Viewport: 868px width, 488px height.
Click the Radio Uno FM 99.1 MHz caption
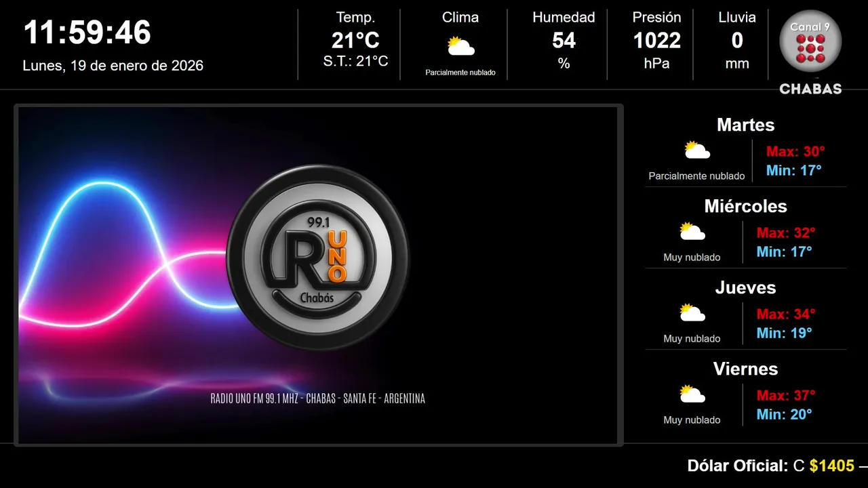coord(318,399)
